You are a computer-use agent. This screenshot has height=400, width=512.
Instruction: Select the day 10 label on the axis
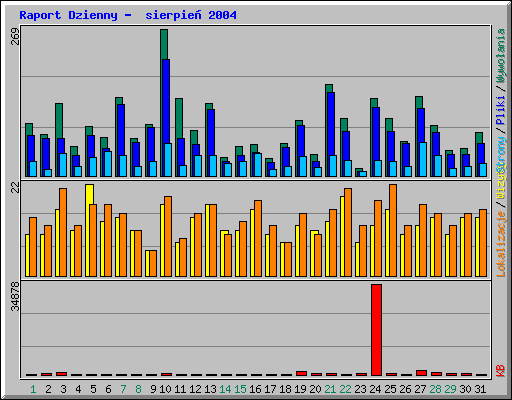pos(165,389)
